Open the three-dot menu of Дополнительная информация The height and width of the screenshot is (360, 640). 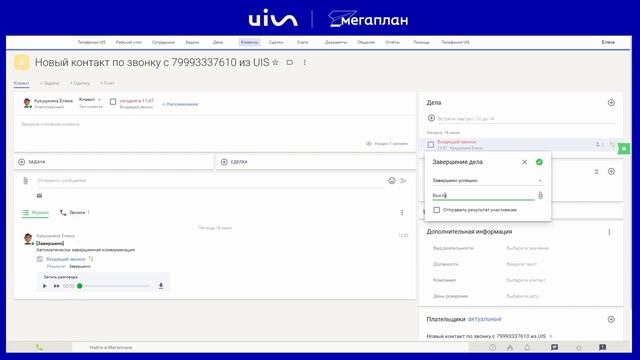click(609, 232)
